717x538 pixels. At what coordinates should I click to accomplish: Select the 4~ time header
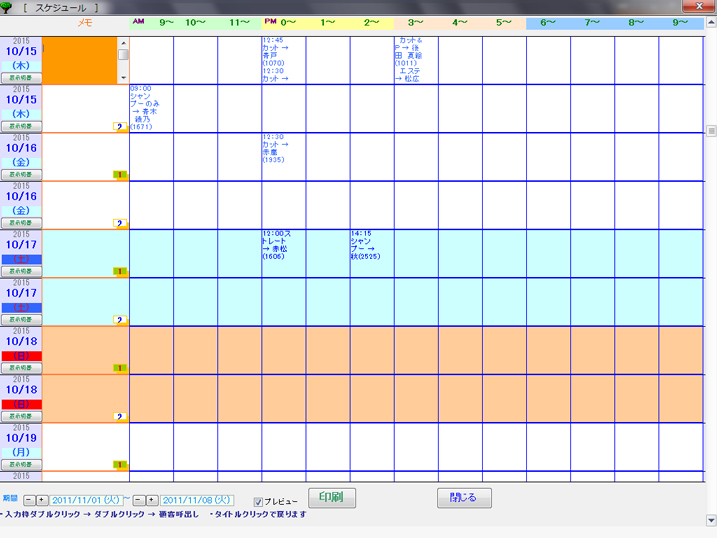tap(460, 23)
